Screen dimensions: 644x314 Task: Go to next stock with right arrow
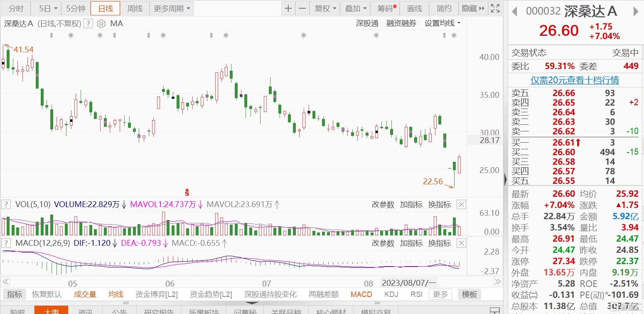tap(635, 11)
